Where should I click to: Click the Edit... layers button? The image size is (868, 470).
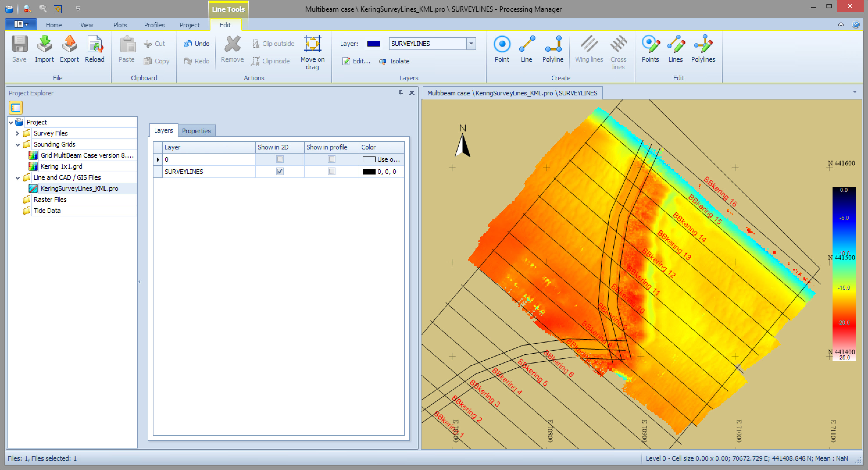pos(356,61)
